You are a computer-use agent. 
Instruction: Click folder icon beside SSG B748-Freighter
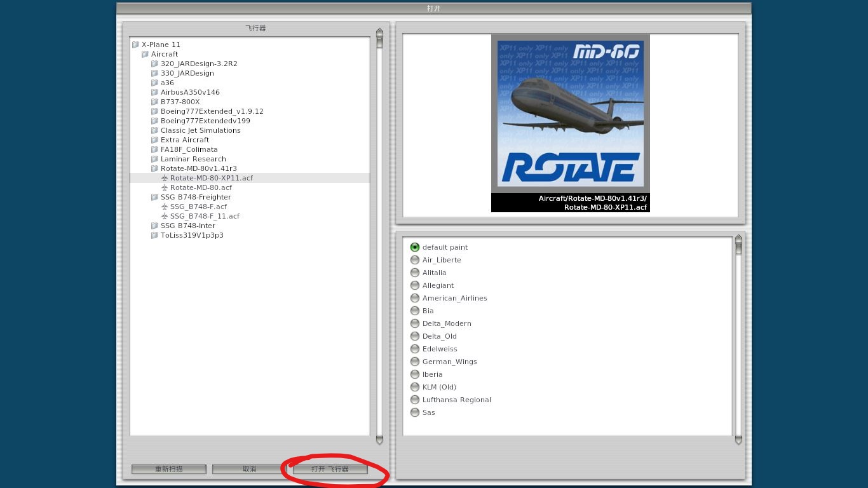click(154, 197)
